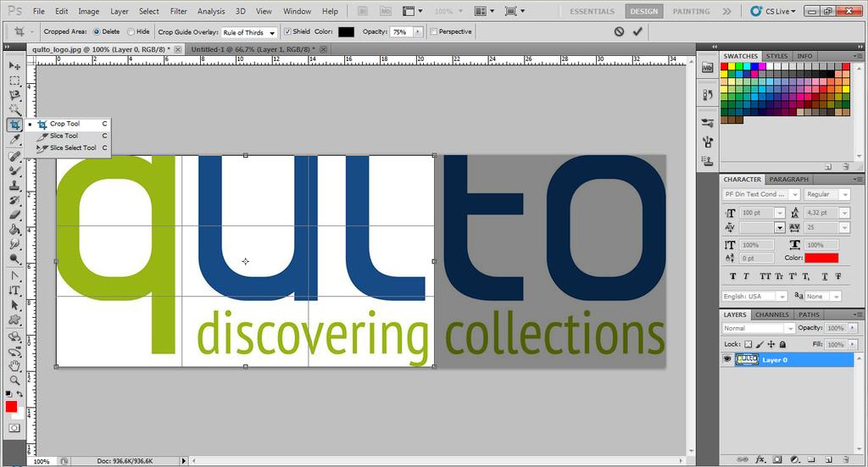Switch to DESIGN workspace
Viewport: 868px width, 467px height.
click(x=644, y=11)
